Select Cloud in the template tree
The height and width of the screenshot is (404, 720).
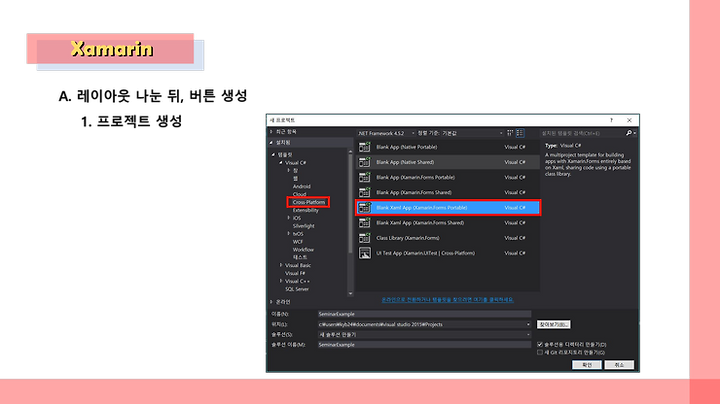tap(299, 194)
